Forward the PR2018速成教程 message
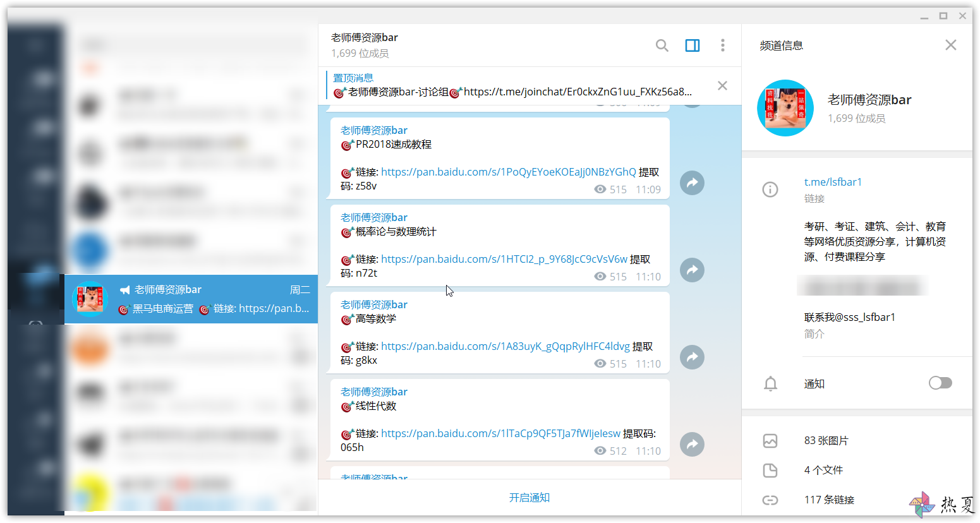 point(693,183)
